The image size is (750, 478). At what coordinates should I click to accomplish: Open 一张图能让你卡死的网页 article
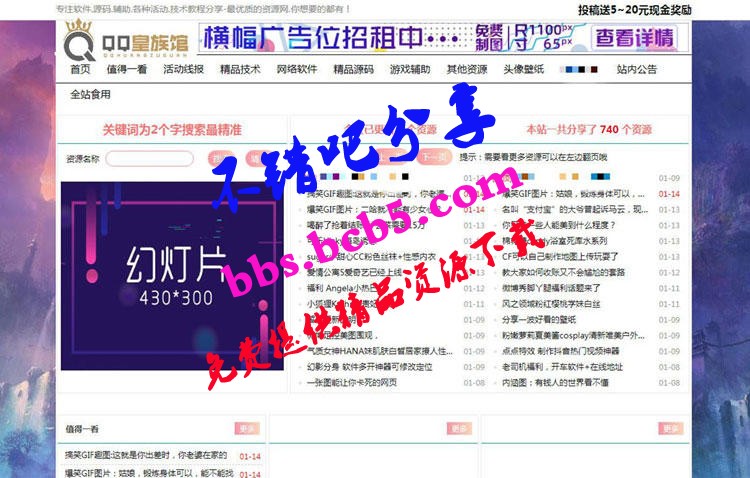(352, 383)
